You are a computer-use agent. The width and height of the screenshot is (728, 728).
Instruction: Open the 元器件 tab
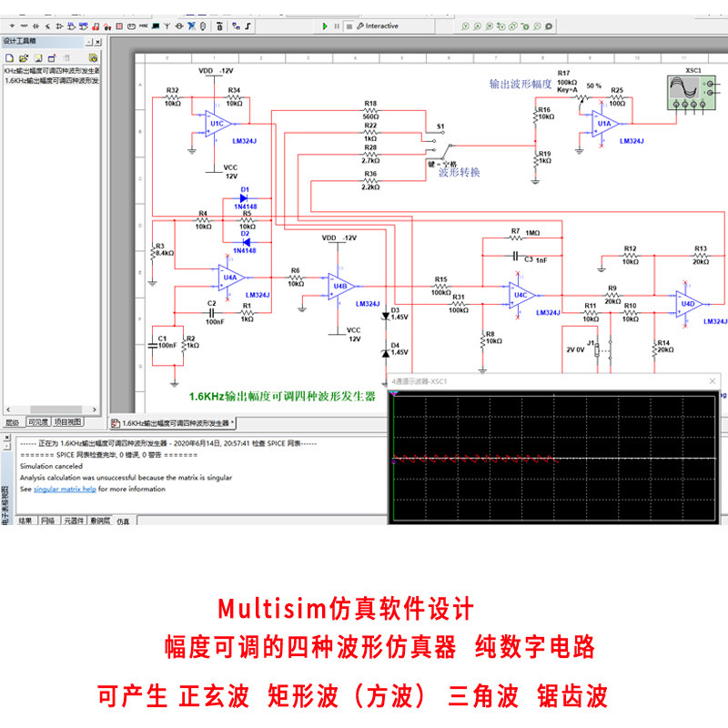(x=74, y=521)
